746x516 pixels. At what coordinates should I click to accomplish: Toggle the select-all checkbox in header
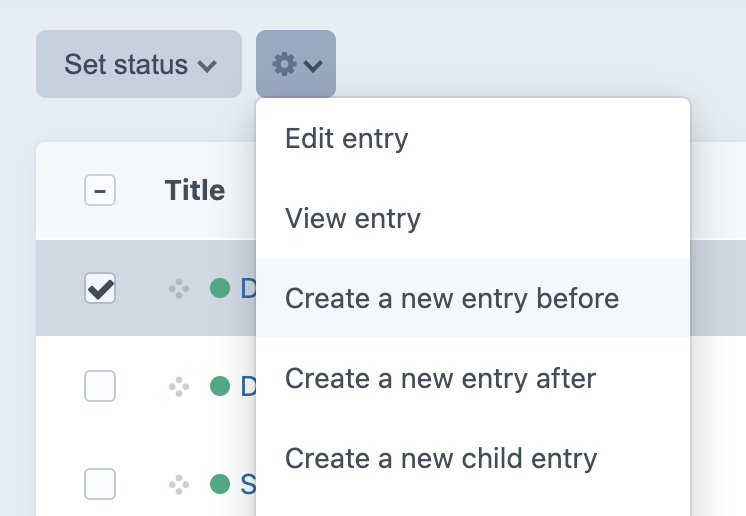click(100, 190)
